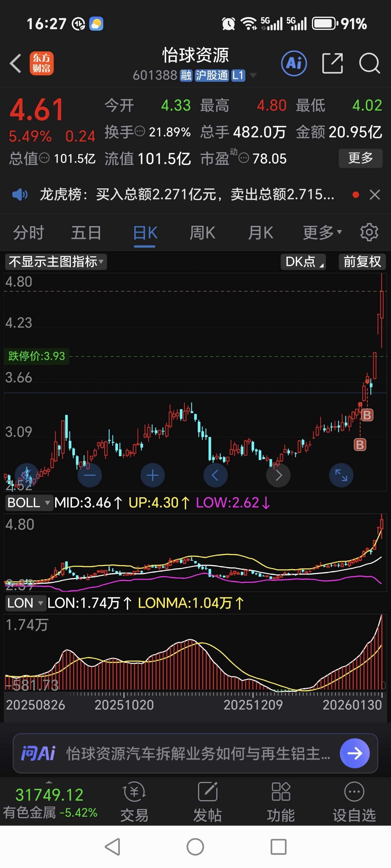Image resolution: width=391 pixels, height=868 pixels.
Task: Switch to 月K tab
Action: pyautogui.click(x=261, y=233)
